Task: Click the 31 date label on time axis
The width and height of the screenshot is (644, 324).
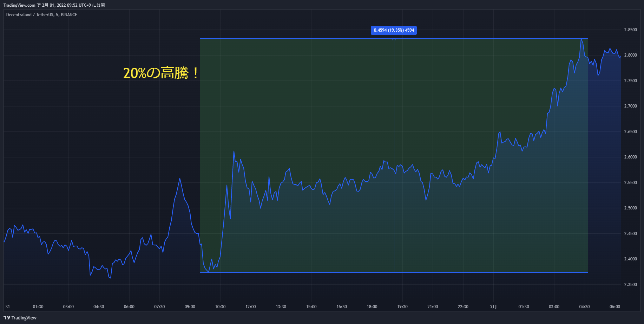Action: click(8, 307)
